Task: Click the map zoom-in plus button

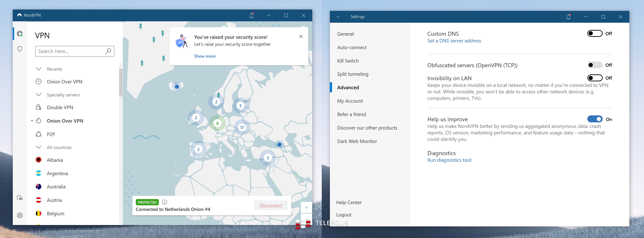Action: (306, 208)
